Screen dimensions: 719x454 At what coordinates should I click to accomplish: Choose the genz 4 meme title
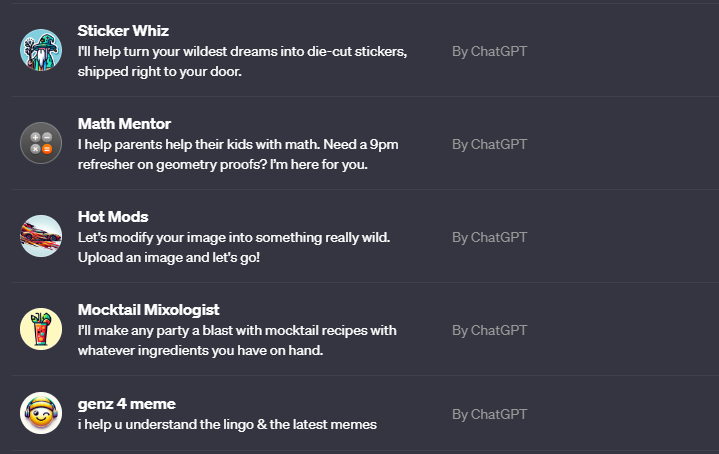click(126, 404)
